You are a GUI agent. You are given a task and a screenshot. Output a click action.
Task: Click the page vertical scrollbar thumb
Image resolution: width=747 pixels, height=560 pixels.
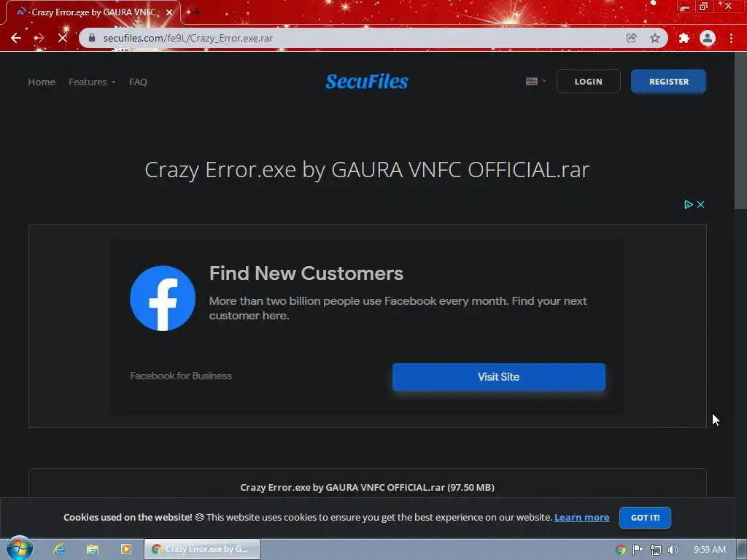click(x=740, y=131)
